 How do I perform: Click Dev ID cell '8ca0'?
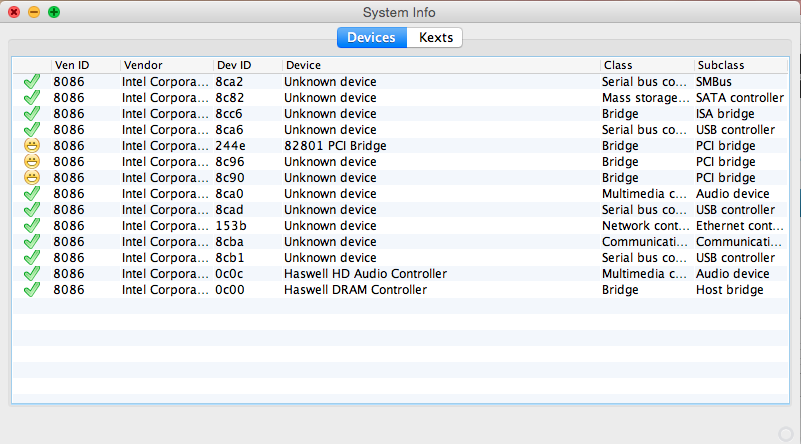click(229, 194)
